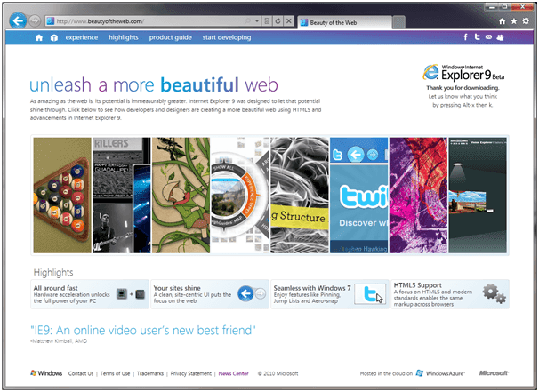Open the brain Structure thumbnail
539x392 pixels.
pyautogui.click(x=300, y=196)
